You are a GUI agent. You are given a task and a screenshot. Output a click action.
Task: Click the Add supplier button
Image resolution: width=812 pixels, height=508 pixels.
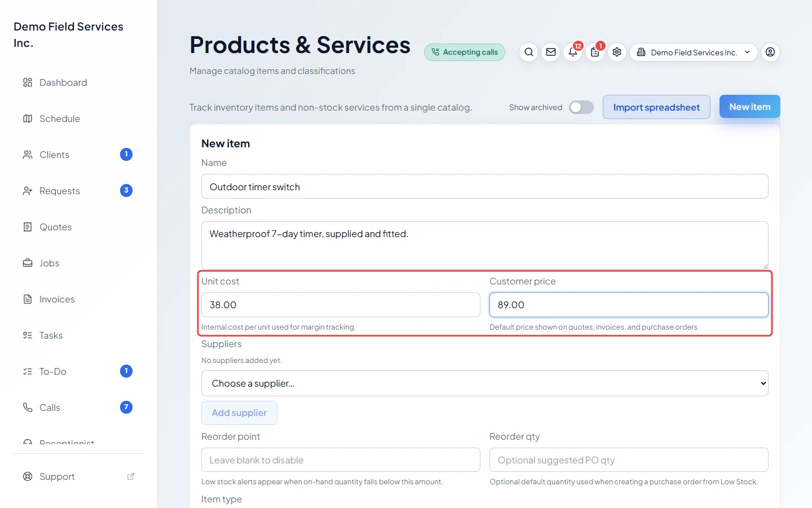pos(239,413)
